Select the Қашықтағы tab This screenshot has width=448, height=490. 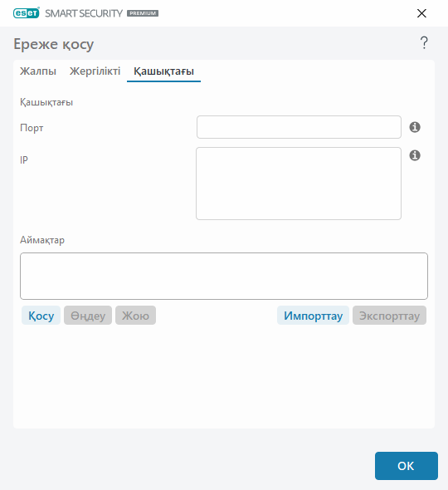coord(163,71)
